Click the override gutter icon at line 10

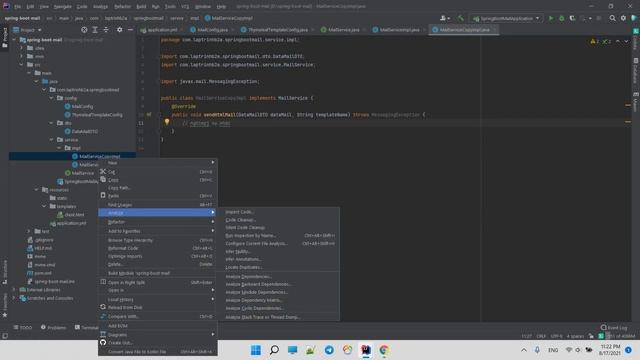[x=149, y=115]
